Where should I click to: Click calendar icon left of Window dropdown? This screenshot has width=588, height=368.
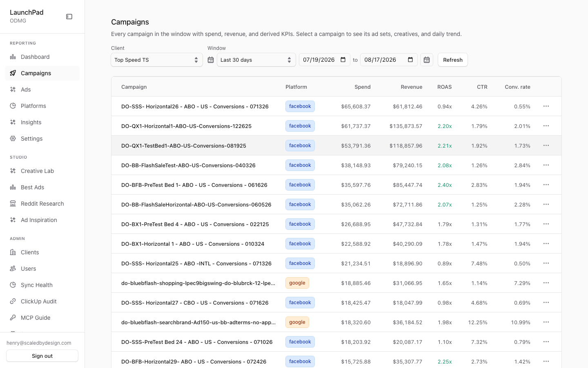[x=211, y=60]
